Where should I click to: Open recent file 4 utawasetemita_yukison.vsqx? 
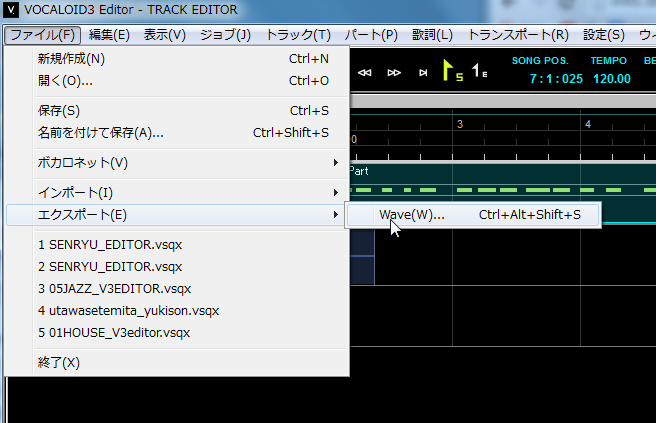coord(177,311)
